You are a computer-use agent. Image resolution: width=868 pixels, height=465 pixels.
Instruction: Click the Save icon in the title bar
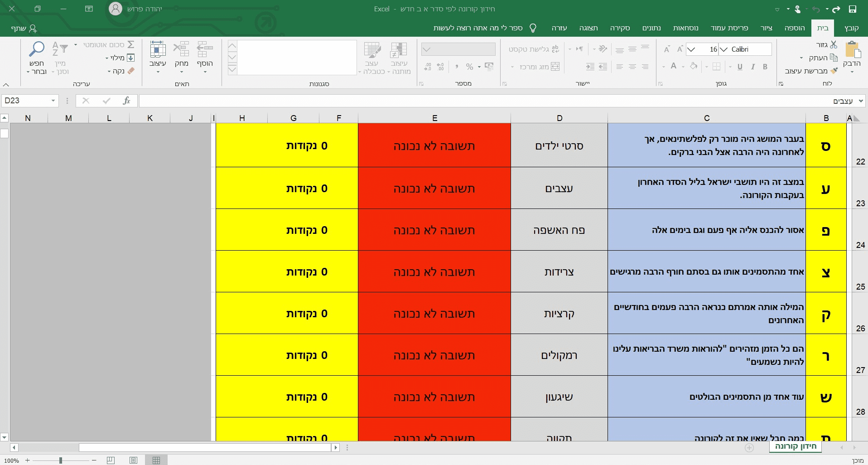[852, 9]
